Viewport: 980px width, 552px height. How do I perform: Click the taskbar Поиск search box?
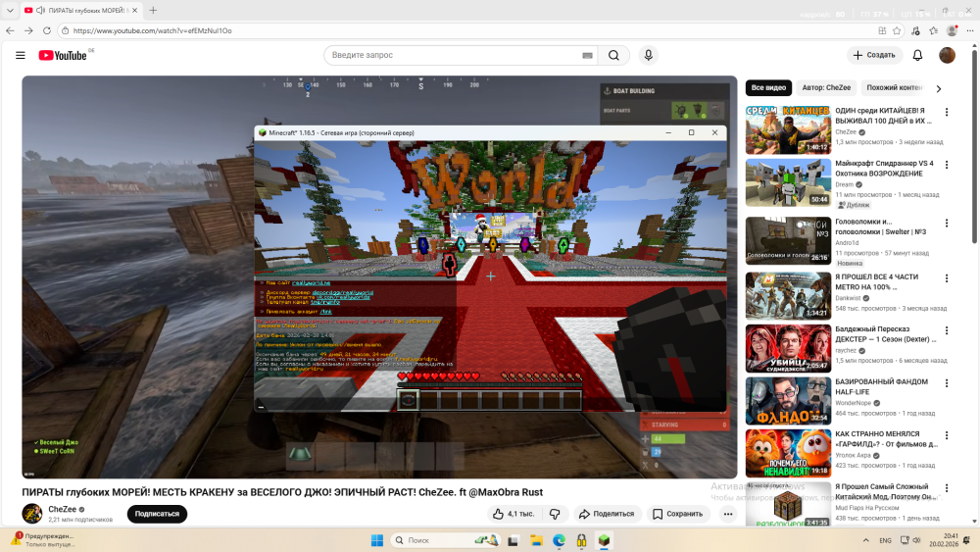[x=444, y=540]
